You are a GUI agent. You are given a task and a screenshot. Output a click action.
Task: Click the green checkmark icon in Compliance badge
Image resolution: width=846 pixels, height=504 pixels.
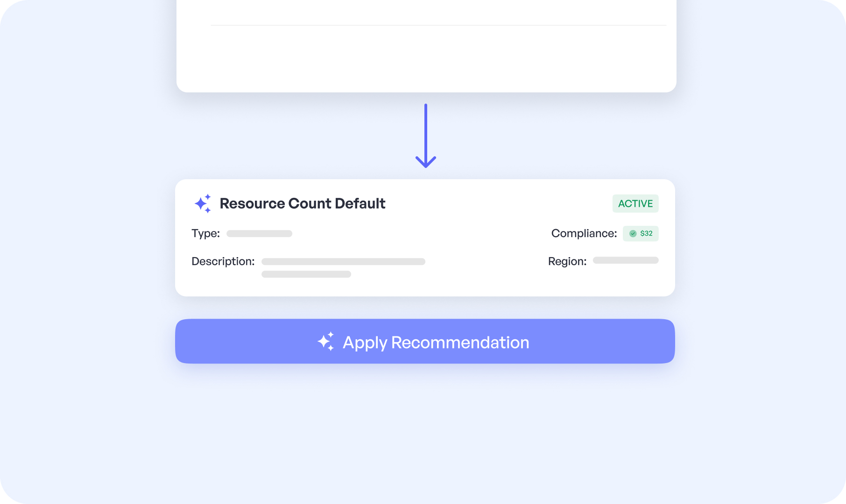[x=633, y=233]
